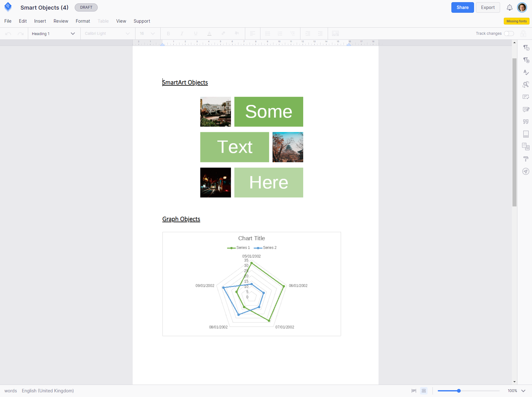Open the File menu

(x=8, y=21)
